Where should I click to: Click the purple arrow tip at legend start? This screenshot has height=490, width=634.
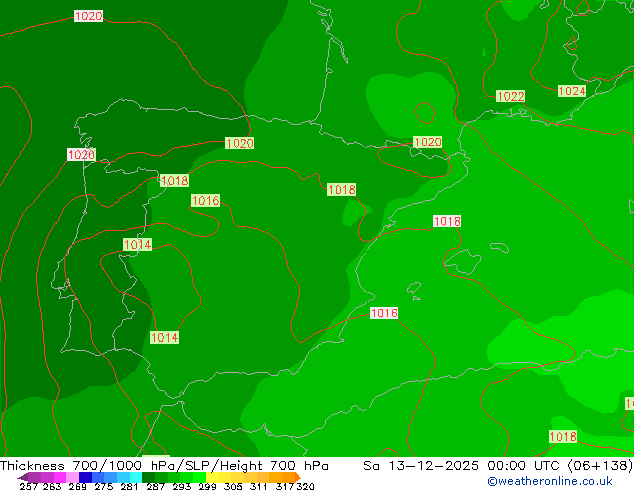pyautogui.click(x=23, y=477)
